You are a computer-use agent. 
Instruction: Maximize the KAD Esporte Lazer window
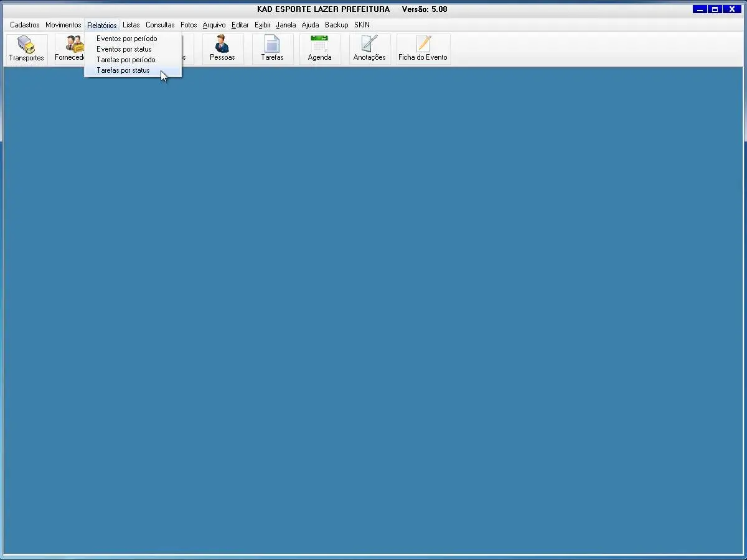(x=715, y=9)
